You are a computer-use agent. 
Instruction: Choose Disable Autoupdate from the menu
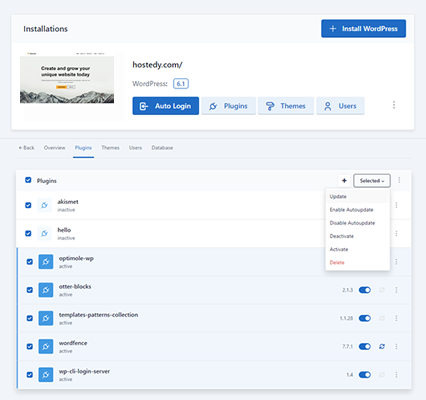click(357, 223)
